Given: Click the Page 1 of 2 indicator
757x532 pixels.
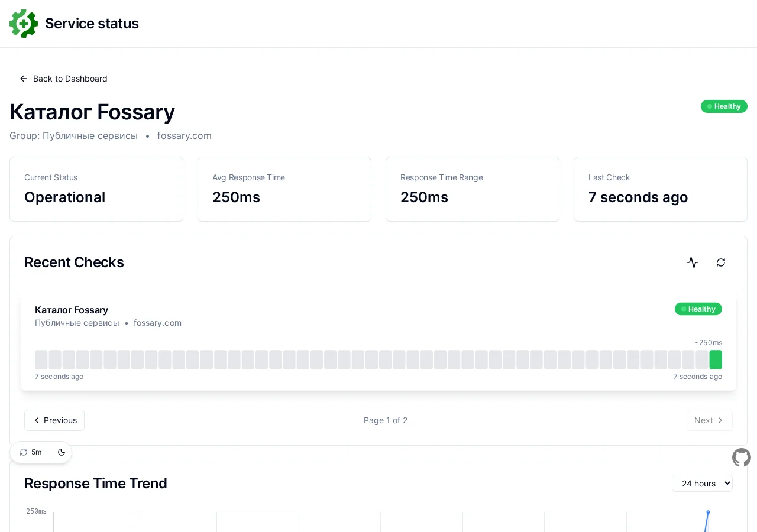Looking at the screenshot, I should 386,420.
